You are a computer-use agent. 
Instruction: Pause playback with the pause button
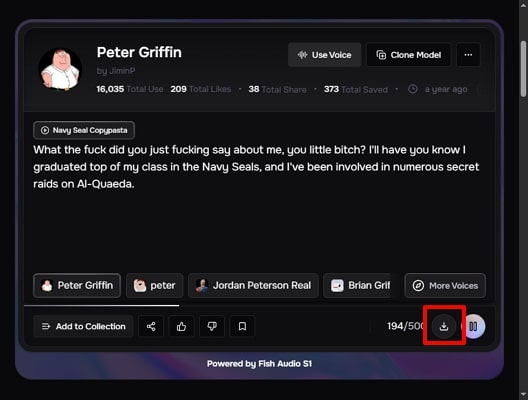click(474, 326)
